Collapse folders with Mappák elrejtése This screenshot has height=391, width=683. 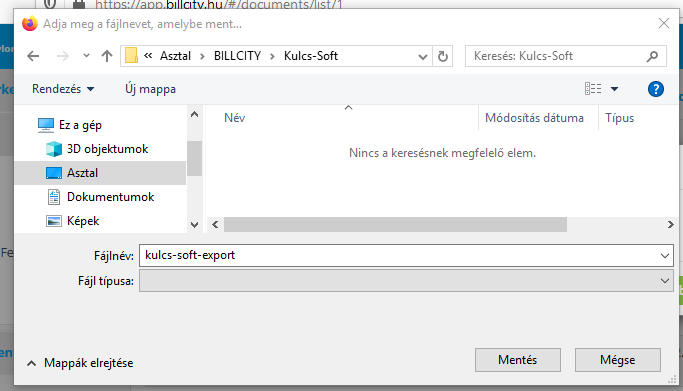click(x=80, y=363)
